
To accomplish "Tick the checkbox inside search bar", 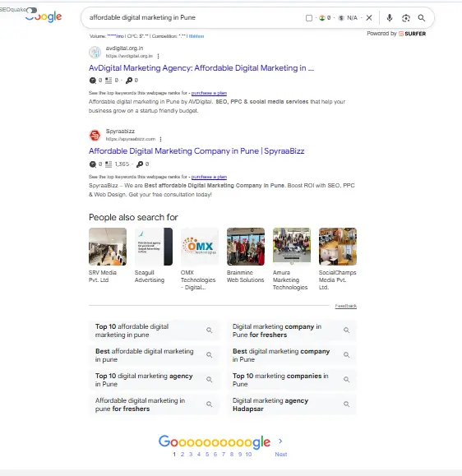I will point(309,18).
